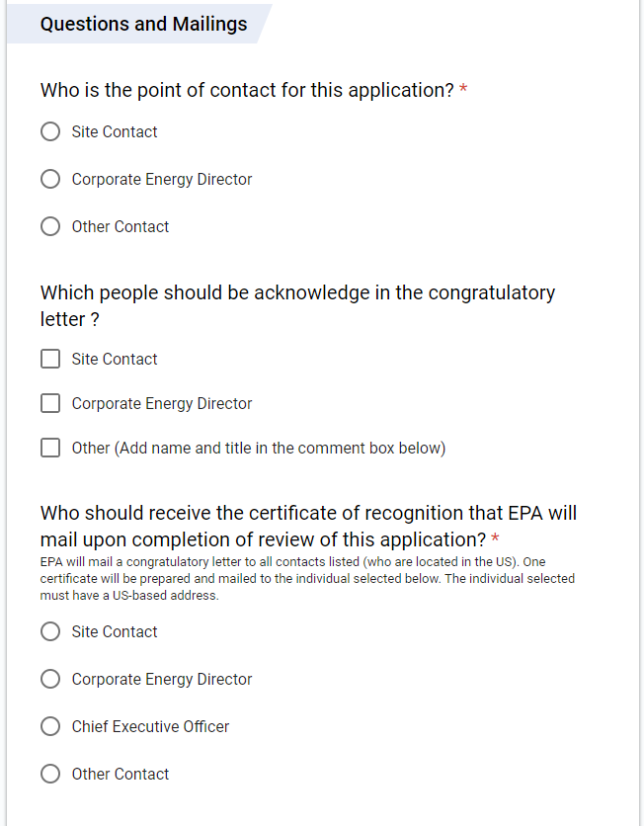The width and height of the screenshot is (644, 826).
Task: Enable the Other (Add name and title) checkbox
Action: (x=50, y=449)
